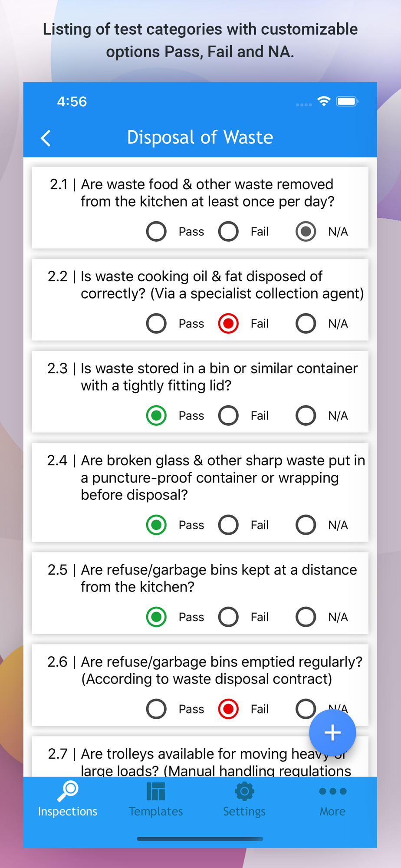Open Inspections magnifier icon

pyautogui.click(x=68, y=791)
